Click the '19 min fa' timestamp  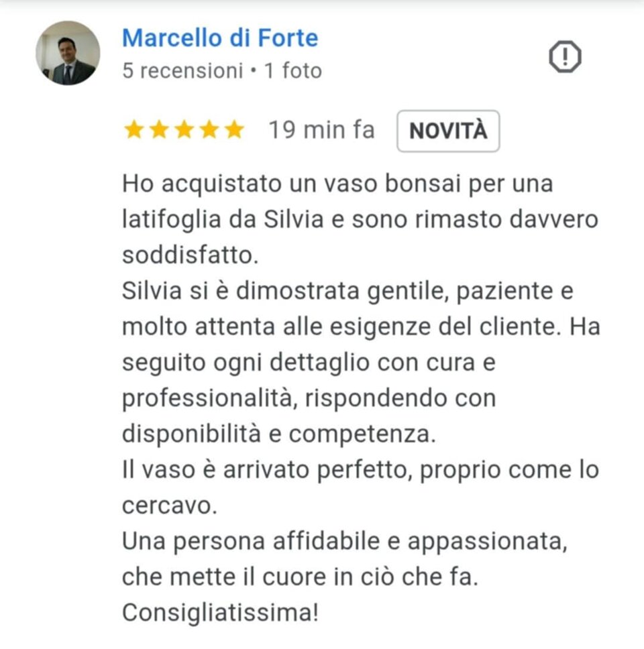pos(321,130)
